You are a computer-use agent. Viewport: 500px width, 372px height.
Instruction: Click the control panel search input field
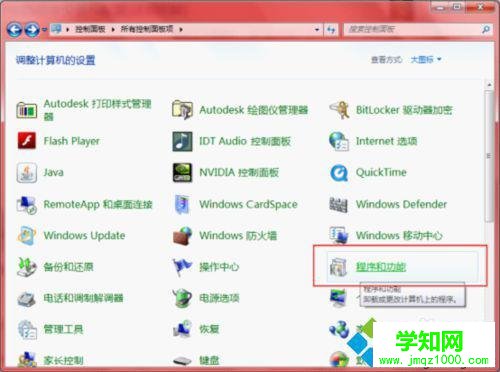click(412, 30)
